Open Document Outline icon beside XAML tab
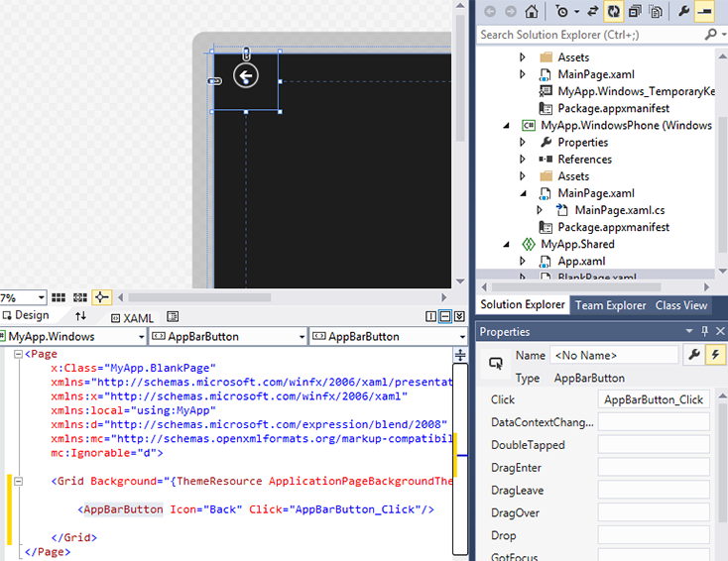The width and height of the screenshot is (728, 561). tap(173, 316)
